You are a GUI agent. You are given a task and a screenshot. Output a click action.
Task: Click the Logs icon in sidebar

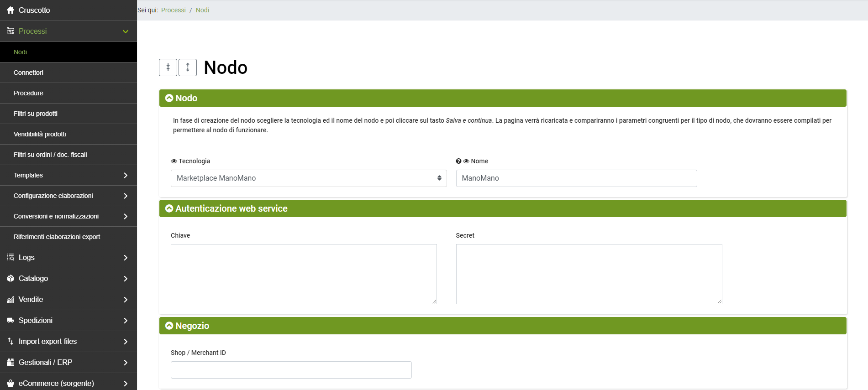click(11, 257)
